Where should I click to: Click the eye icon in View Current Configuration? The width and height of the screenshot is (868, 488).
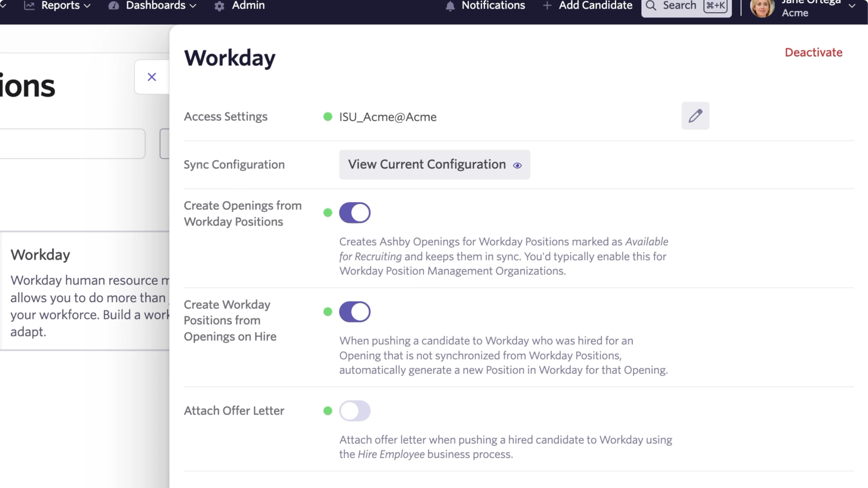(x=517, y=165)
